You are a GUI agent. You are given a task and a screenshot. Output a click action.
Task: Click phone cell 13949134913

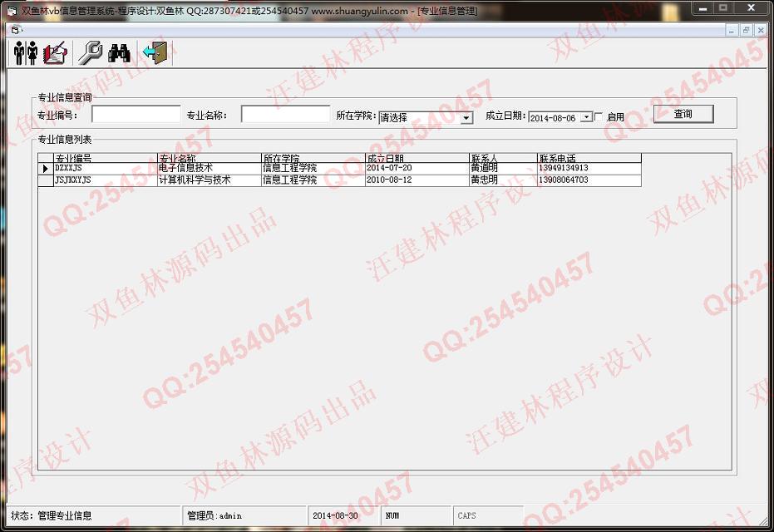589,168
